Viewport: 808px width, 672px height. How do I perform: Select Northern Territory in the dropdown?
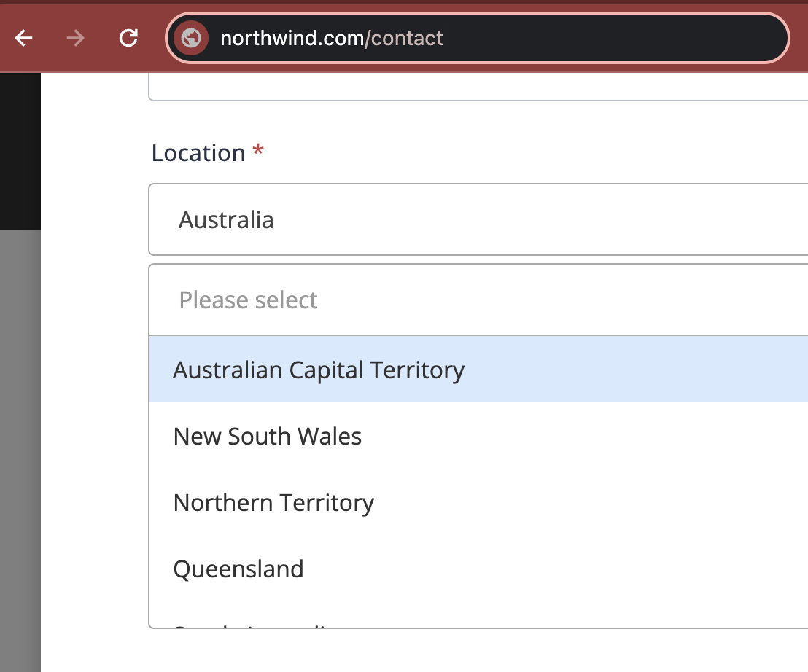click(273, 502)
